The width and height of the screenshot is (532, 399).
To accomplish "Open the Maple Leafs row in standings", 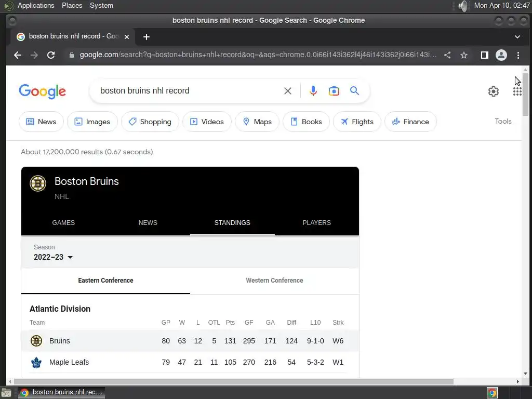I will click(190, 362).
